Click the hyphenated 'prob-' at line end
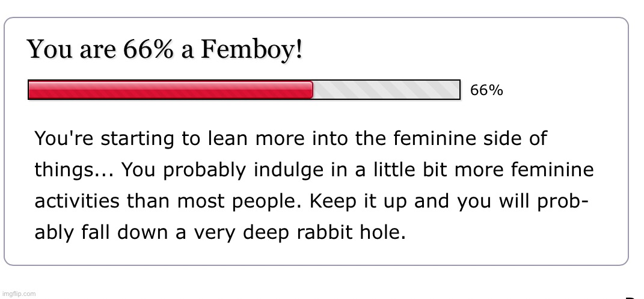The width and height of the screenshot is (644, 299). (x=563, y=202)
